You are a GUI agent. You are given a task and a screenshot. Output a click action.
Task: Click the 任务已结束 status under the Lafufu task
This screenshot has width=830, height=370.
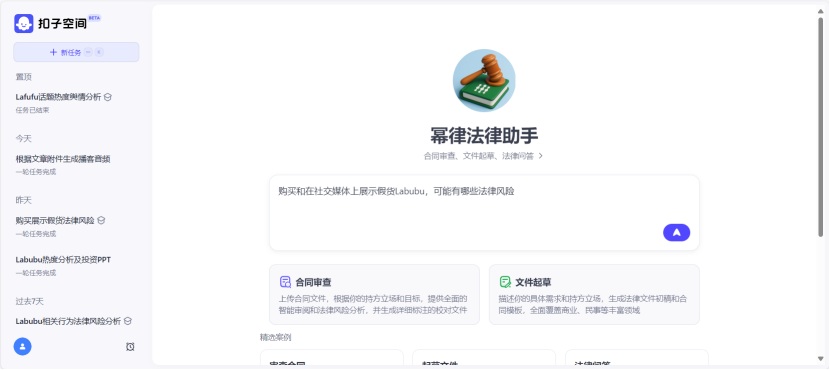(x=32, y=110)
